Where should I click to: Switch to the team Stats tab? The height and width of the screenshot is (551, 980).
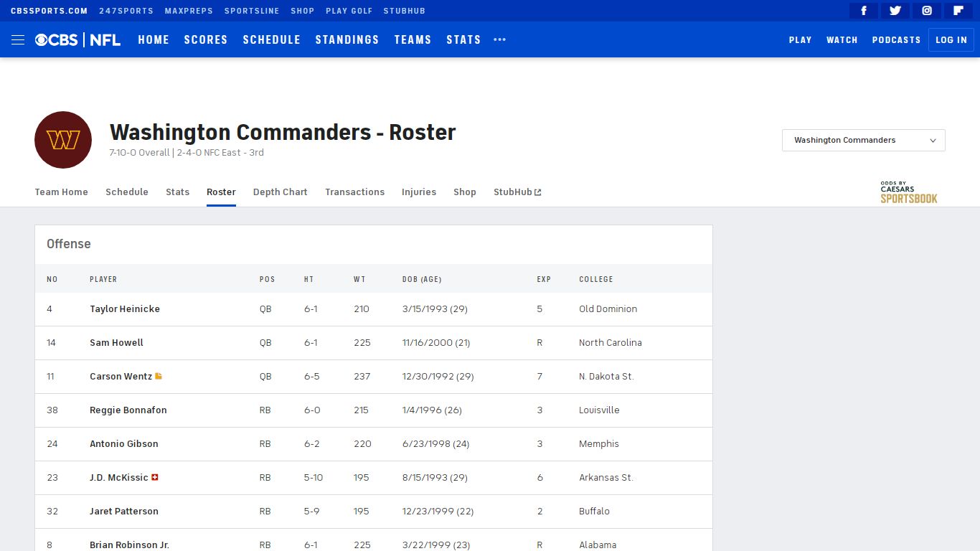tap(178, 192)
